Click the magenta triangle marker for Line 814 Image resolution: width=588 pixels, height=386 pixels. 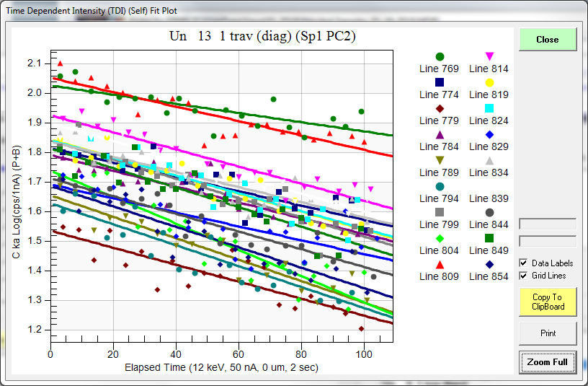click(489, 56)
